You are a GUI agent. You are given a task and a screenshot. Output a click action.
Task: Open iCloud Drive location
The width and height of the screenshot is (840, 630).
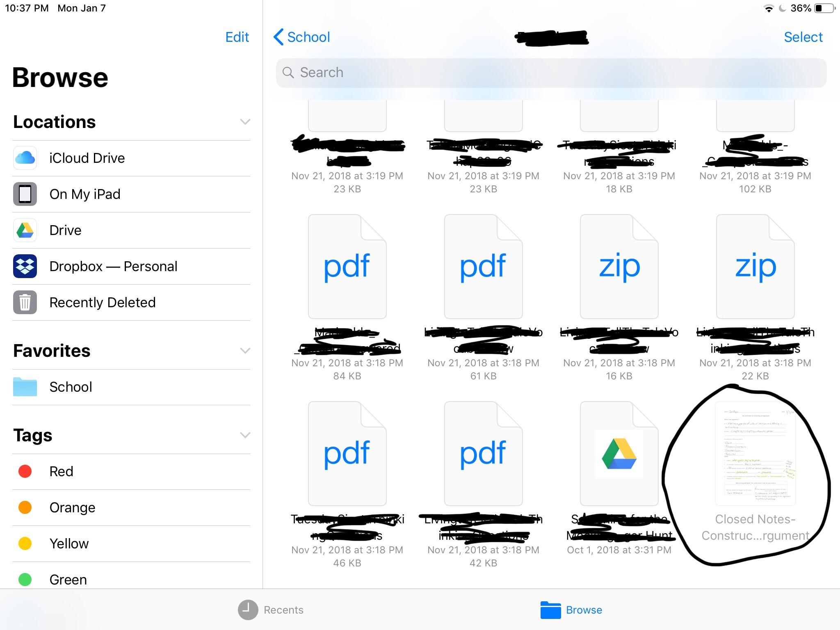[x=87, y=158]
